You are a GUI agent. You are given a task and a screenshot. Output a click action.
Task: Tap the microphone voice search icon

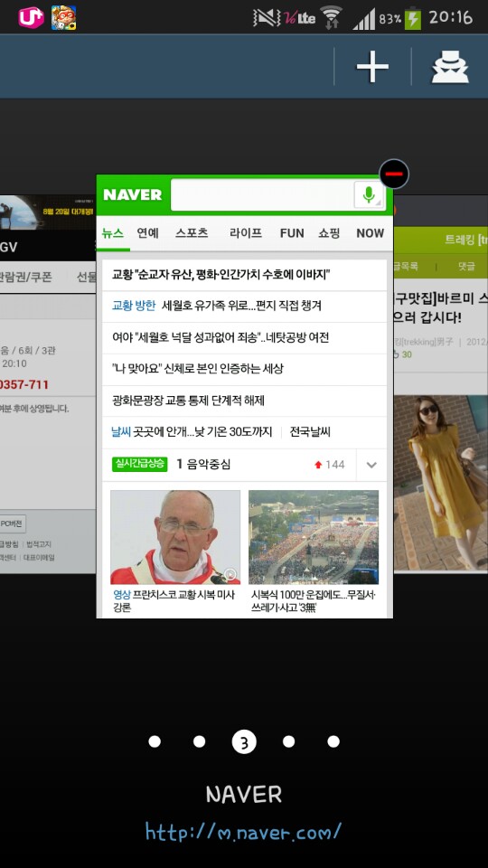click(x=369, y=195)
